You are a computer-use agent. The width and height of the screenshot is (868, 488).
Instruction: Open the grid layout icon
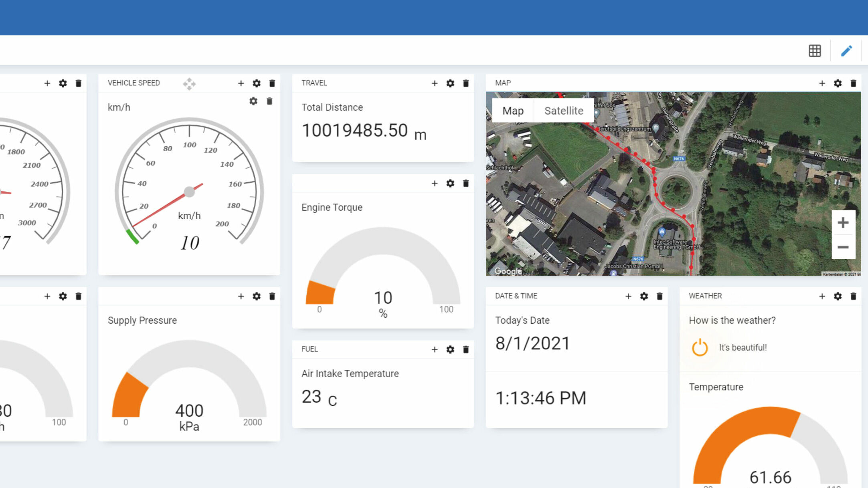tap(815, 51)
